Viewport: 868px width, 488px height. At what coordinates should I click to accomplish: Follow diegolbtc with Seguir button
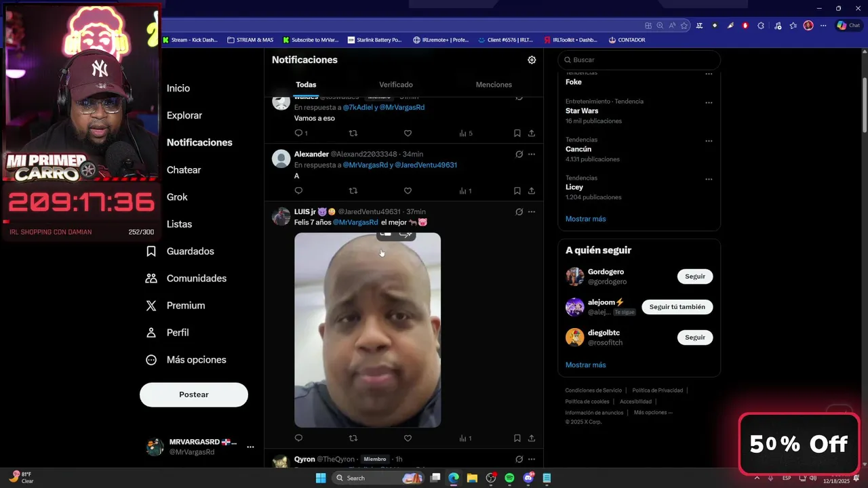tap(695, 338)
